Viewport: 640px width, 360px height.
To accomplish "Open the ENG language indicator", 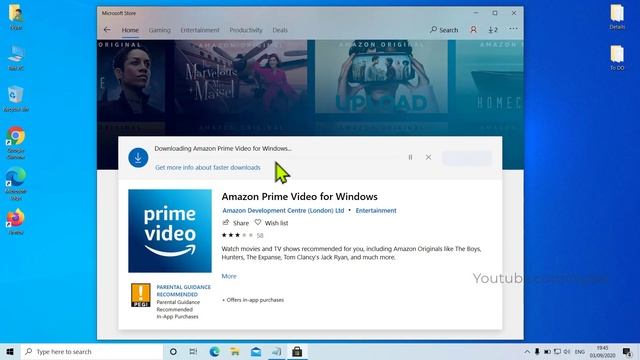I will (580, 351).
